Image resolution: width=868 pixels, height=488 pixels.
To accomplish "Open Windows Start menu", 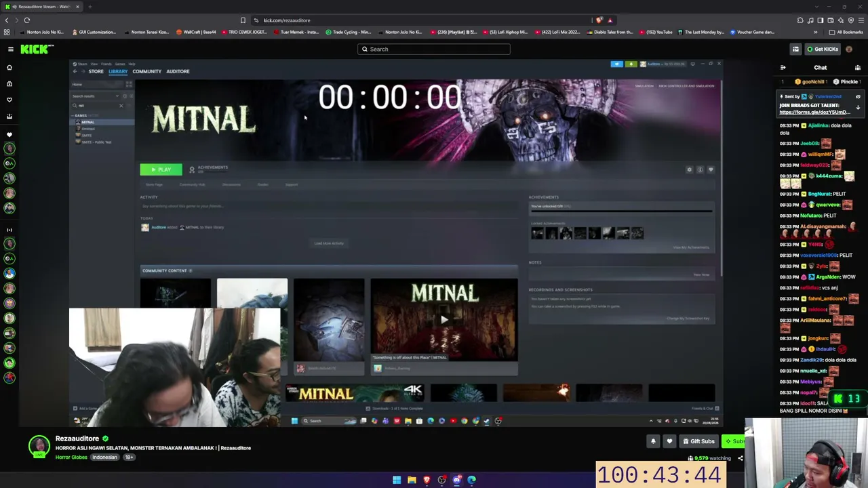I will [397, 480].
